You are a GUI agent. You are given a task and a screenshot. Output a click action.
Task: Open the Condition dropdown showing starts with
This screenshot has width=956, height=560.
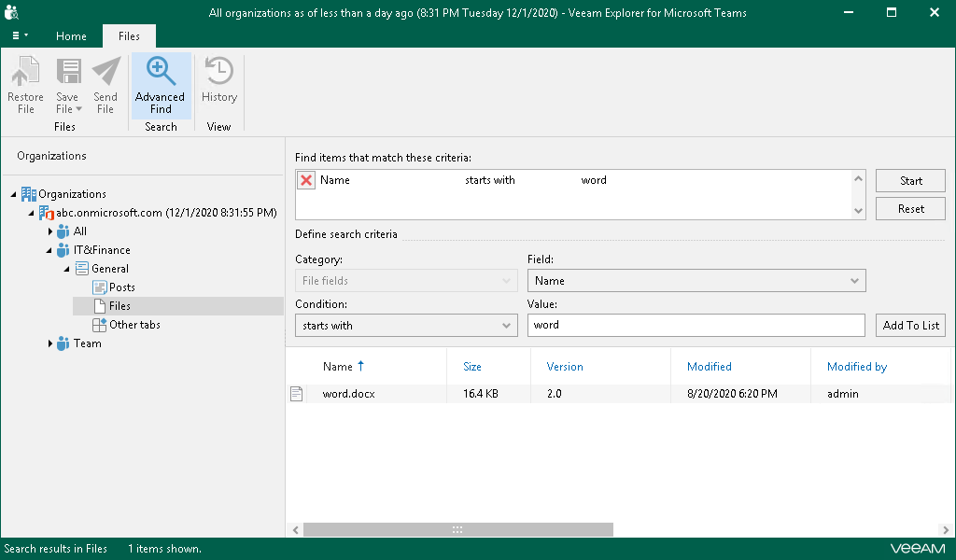pos(405,326)
